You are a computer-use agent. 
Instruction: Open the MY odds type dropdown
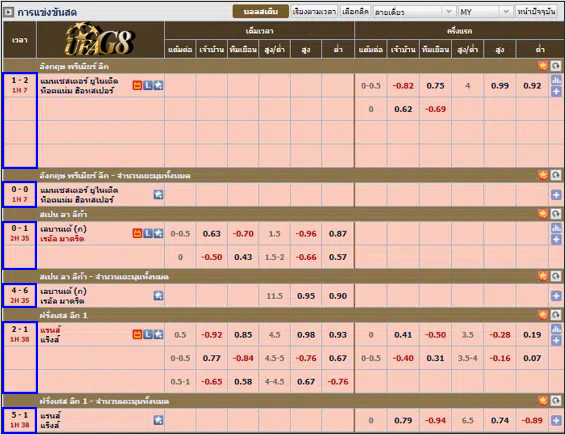tap(486, 12)
